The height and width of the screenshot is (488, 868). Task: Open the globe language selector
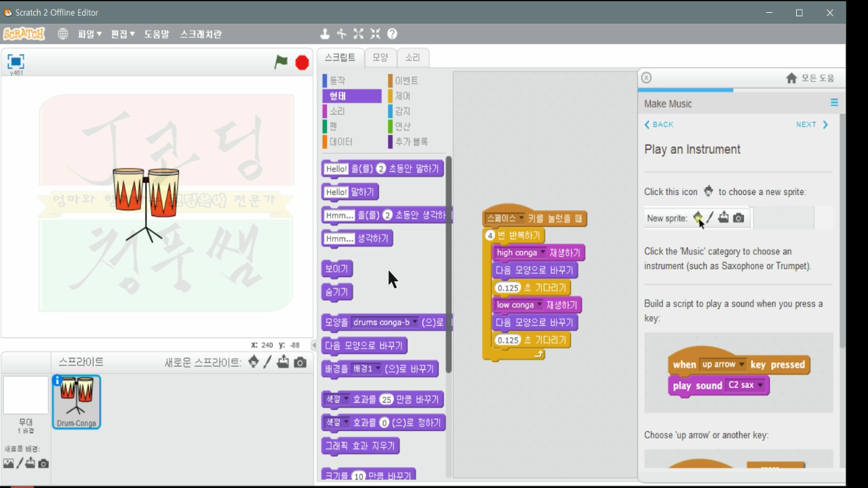tap(63, 34)
